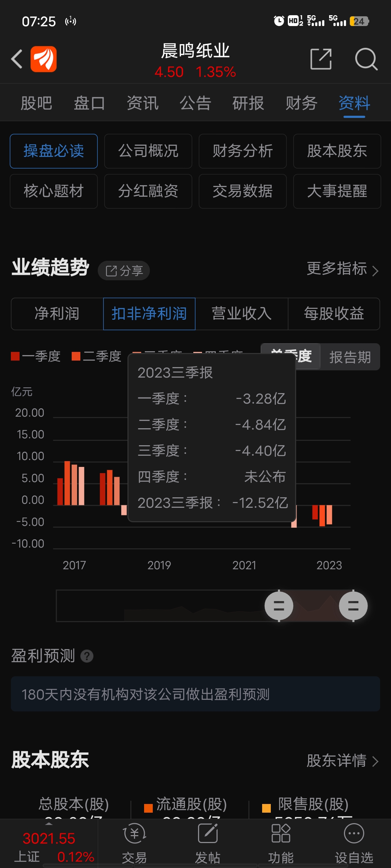Tap the HD call status icon
This screenshot has width=391, height=868.
295,21
